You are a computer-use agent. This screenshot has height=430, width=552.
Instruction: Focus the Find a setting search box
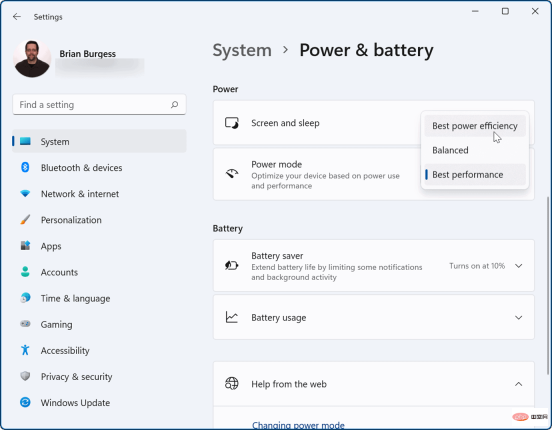(99, 105)
